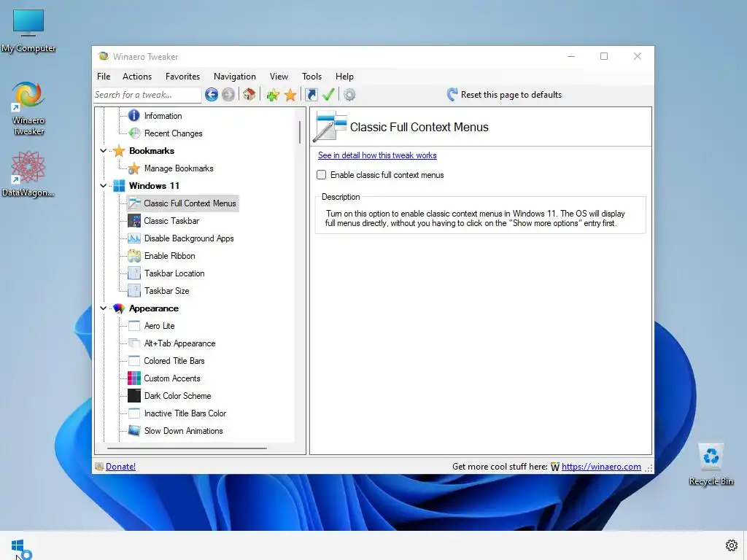Select 'Aero Lite' in the tree
This screenshot has width=747, height=560.
point(159,326)
